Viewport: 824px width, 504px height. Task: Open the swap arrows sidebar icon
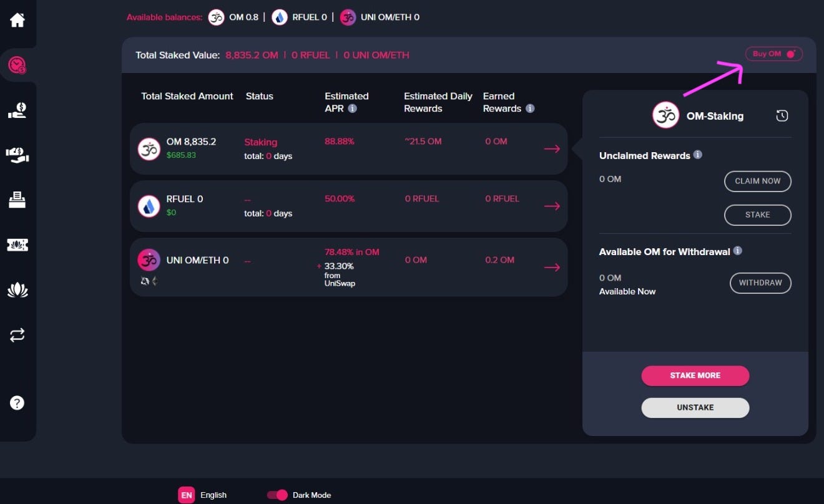pos(17,335)
